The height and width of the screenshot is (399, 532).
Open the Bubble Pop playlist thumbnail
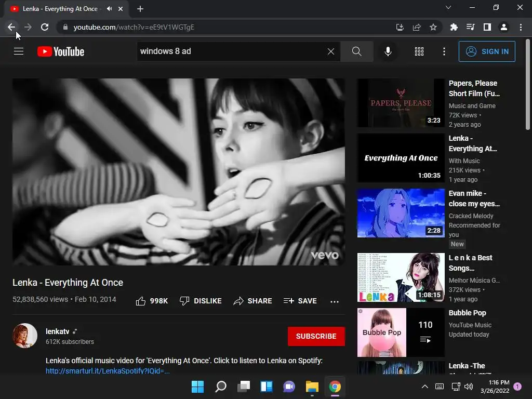click(401, 332)
